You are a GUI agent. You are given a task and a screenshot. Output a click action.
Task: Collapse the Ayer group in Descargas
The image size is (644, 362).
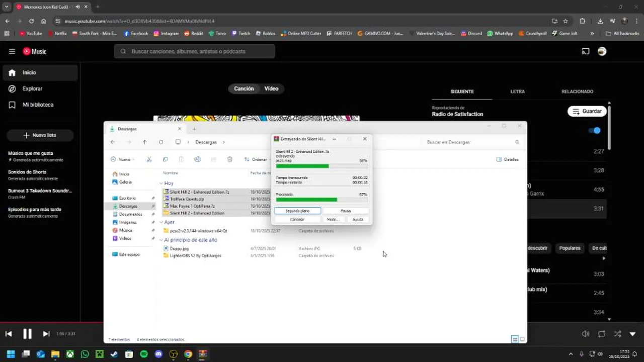click(161, 222)
